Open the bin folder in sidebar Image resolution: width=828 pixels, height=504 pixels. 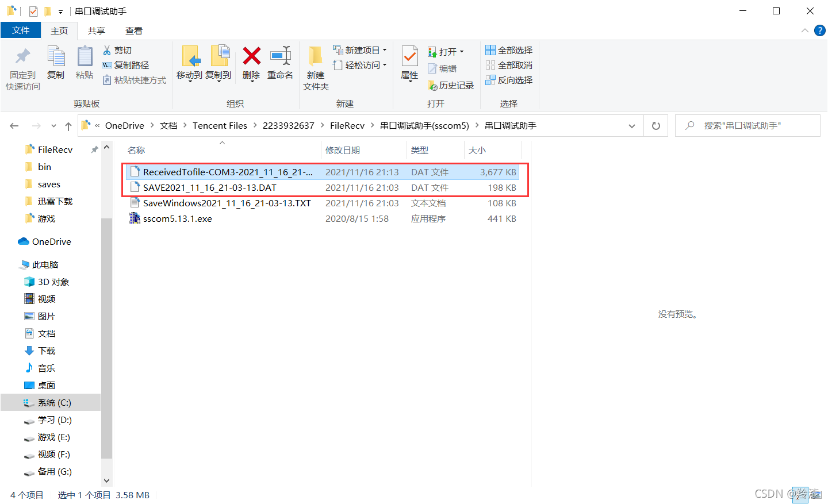pyautogui.click(x=38, y=167)
